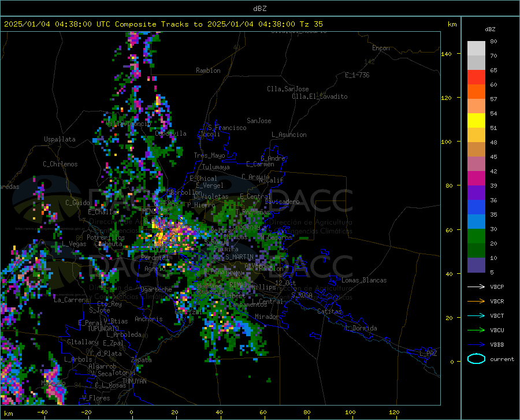
Task: Click the orange VBCR arrow in legend
Action: [x=476, y=301]
